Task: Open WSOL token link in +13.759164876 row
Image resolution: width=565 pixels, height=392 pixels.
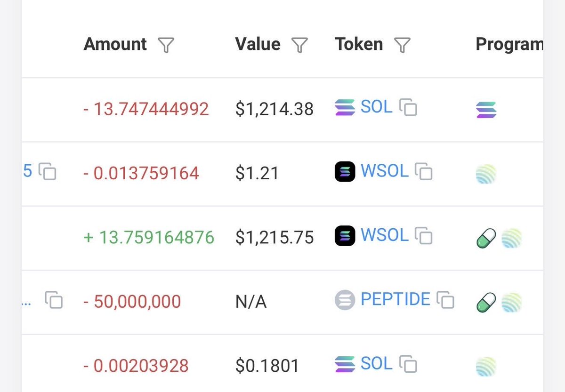Action: [385, 235]
